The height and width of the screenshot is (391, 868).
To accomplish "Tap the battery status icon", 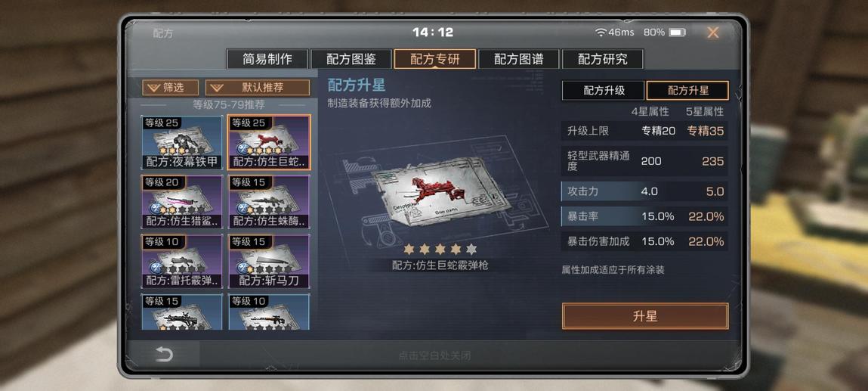I will click(x=677, y=33).
